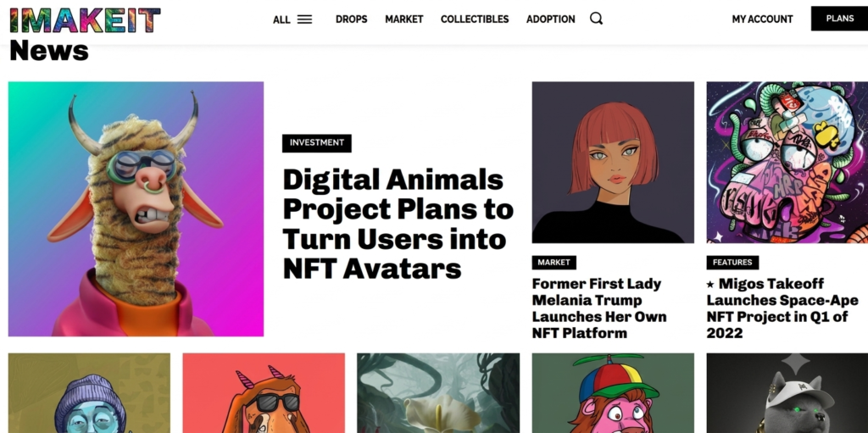This screenshot has width=868, height=433.
Task: Click the black PLANS button
Action: pos(839,19)
